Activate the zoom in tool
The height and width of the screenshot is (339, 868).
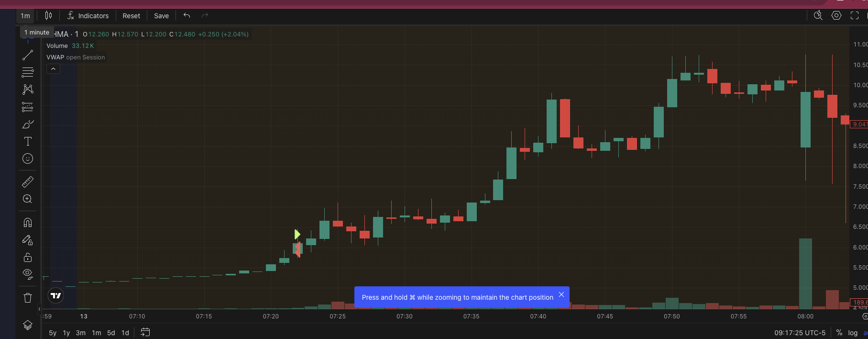click(x=28, y=199)
